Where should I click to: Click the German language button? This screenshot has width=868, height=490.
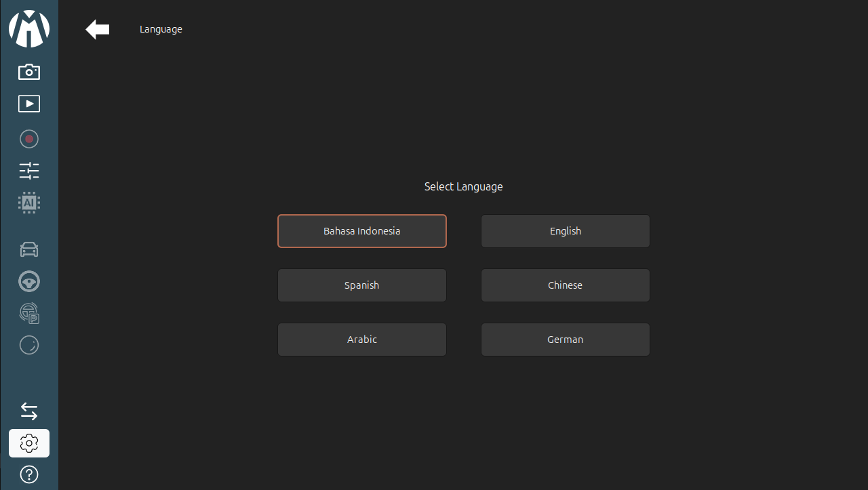pyautogui.click(x=566, y=340)
